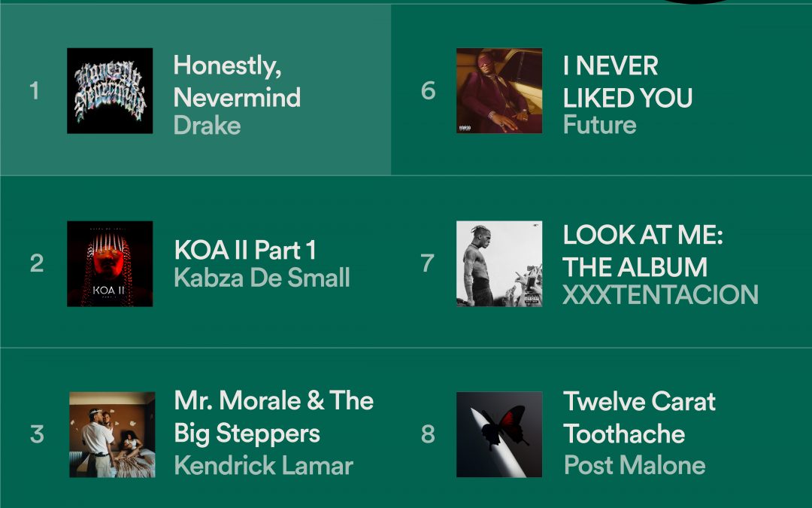
Task: Click the Honestly, Nevermind album title
Action: (x=237, y=81)
